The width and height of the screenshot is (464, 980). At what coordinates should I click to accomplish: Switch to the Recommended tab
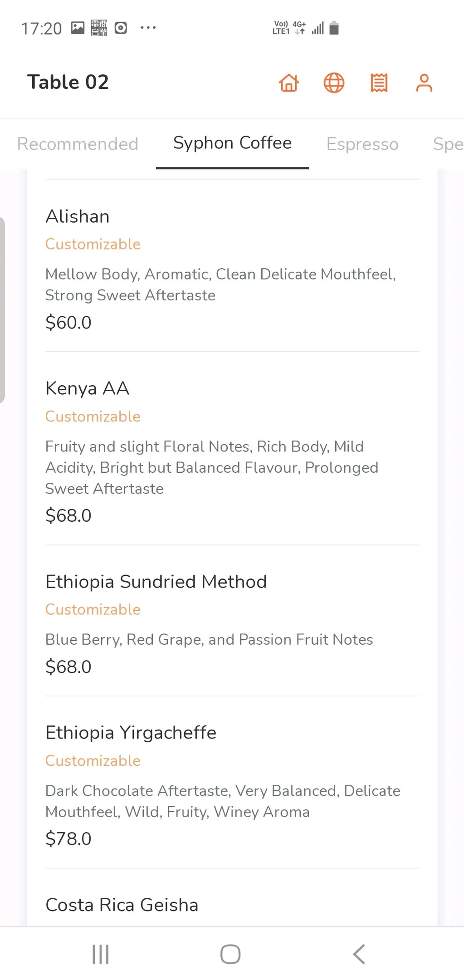coord(78,144)
